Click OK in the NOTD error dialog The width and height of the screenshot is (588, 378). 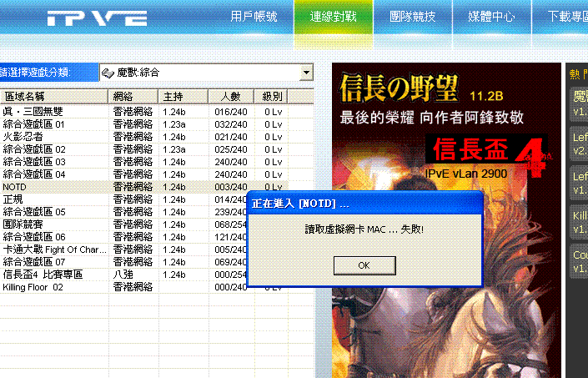364,265
